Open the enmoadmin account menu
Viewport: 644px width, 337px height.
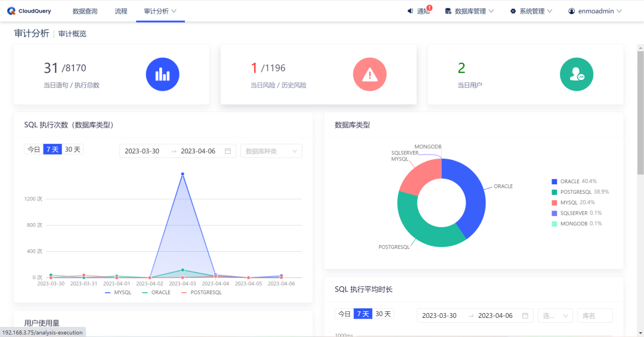(595, 11)
